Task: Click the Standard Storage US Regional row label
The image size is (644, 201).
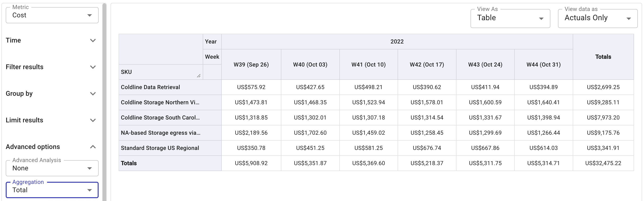Action: [160, 148]
